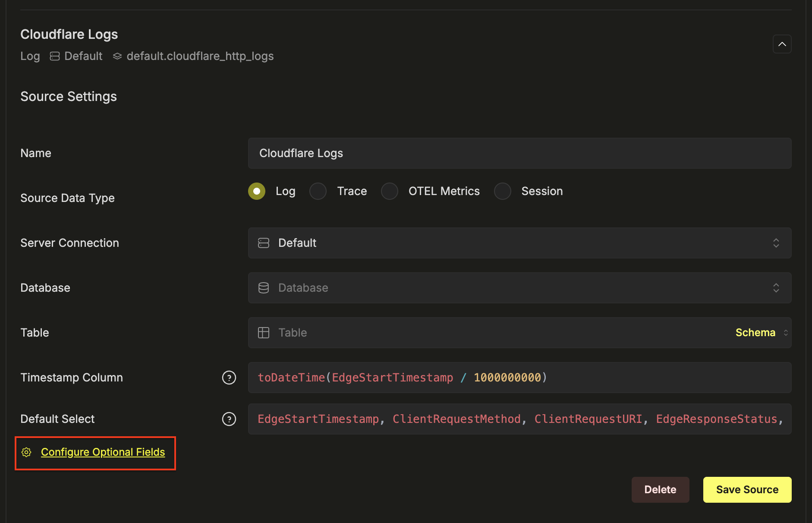Click the Default Select help icon
812x523 pixels.
coord(229,419)
